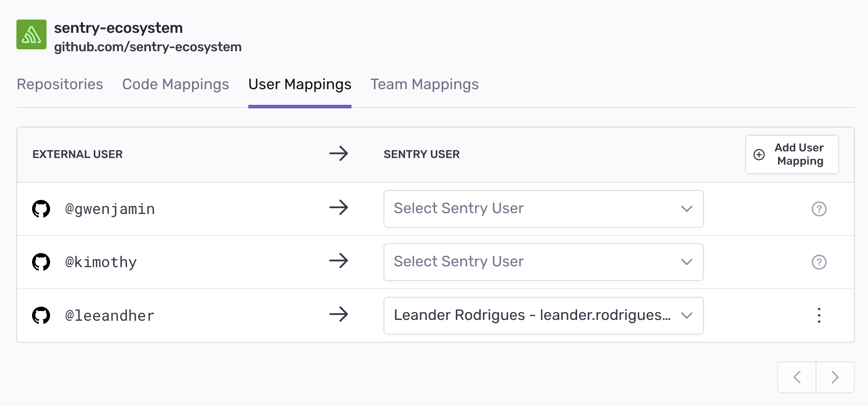Open the help tooltip on the @kimothy row
This screenshot has height=406, width=868.
point(819,262)
